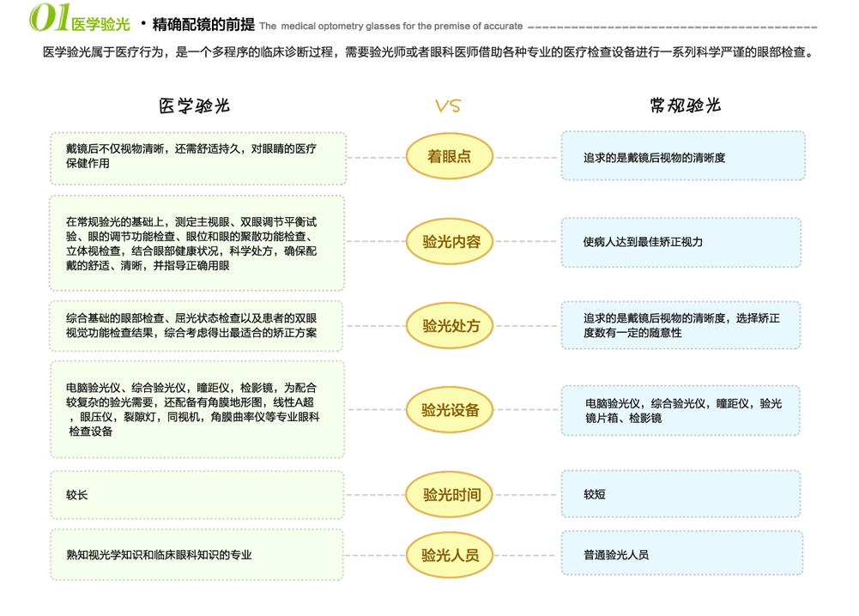
Task: Click the "常规验光" column heading
Action: (685, 106)
